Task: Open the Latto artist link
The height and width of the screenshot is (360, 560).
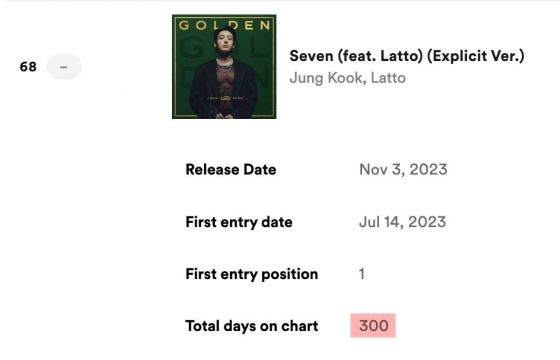Action: click(388, 78)
